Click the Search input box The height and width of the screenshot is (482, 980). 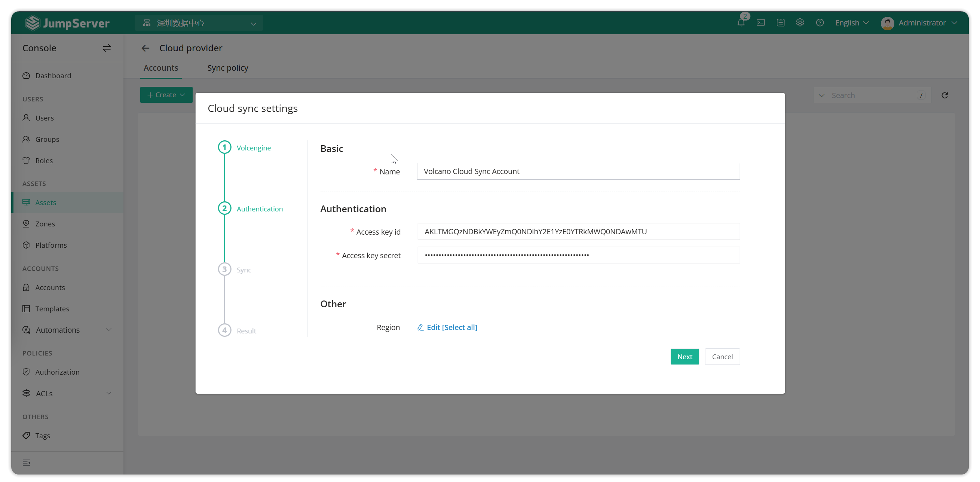click(x=873, y=95)
